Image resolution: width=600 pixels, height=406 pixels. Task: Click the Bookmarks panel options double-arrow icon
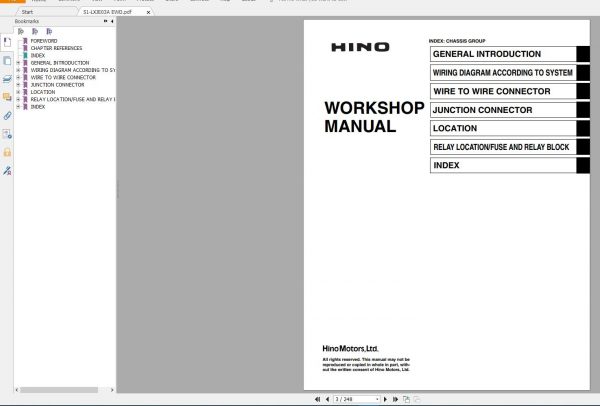[x=106, y=21]
